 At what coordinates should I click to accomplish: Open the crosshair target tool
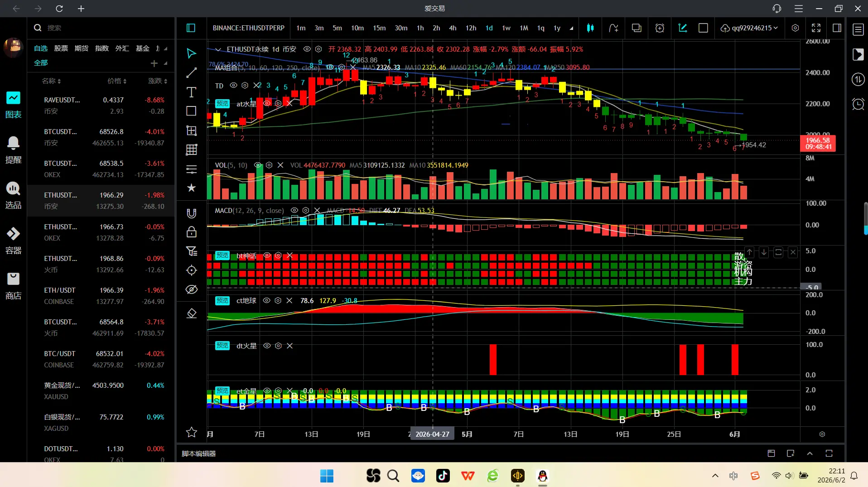tap(192, 270)
